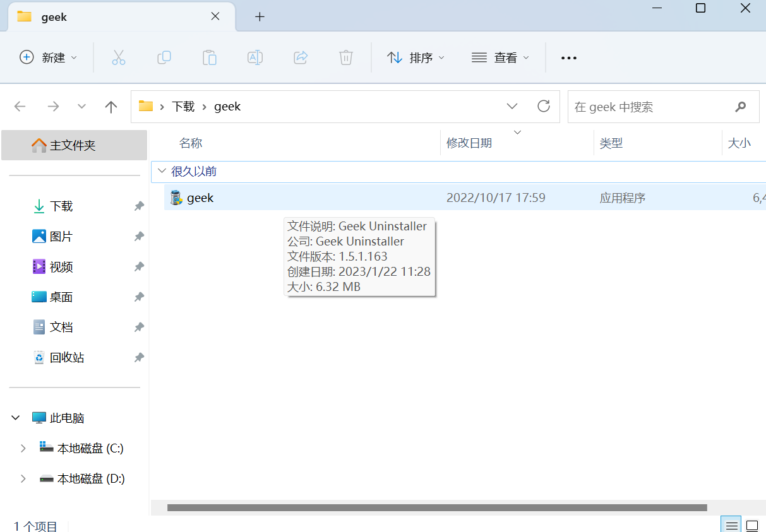The image size is (766, 532).
Task: Click the pin icon beside 图片
Action: 139,237
